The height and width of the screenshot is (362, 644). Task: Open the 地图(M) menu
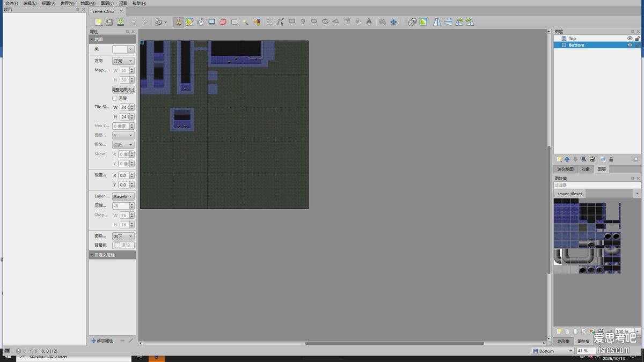point(88,3)
